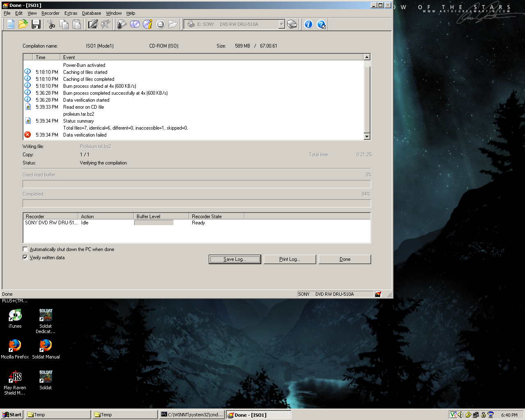Click the Completed progress bar
The image size is (525, 420).
(x=197, y=203)
